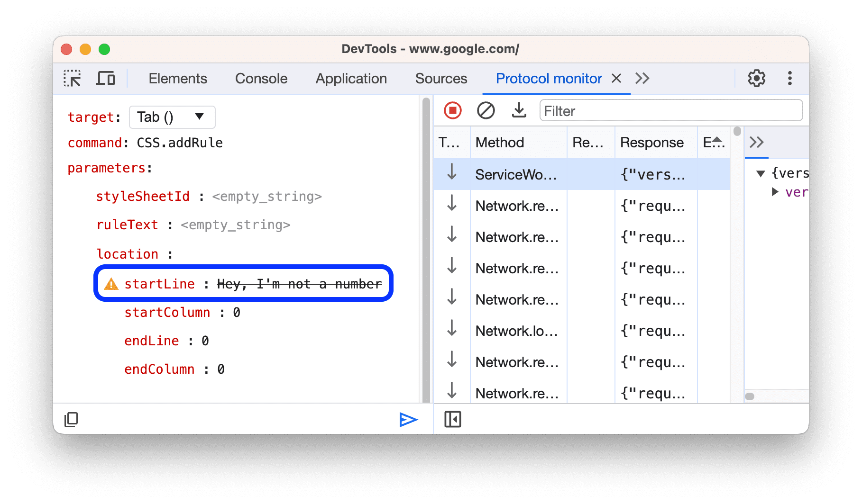Collapse the response details with the chevron
This screenshot has height=504, width=862.
[756, 142]
